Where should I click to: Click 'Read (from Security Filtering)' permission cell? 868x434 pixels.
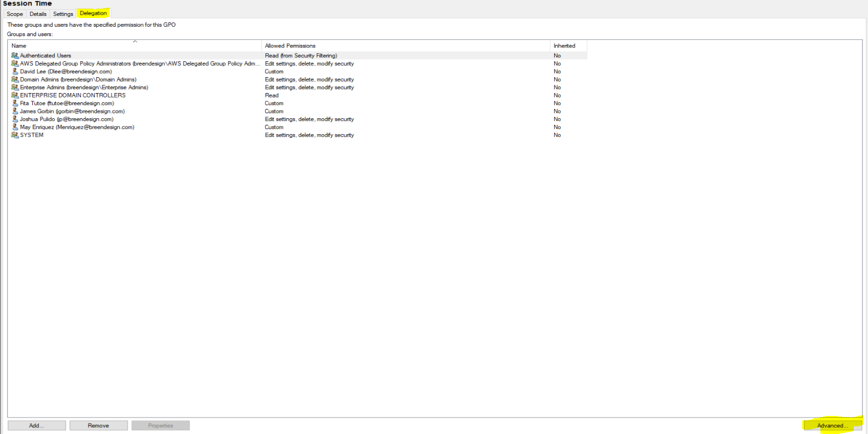(301, 55)
